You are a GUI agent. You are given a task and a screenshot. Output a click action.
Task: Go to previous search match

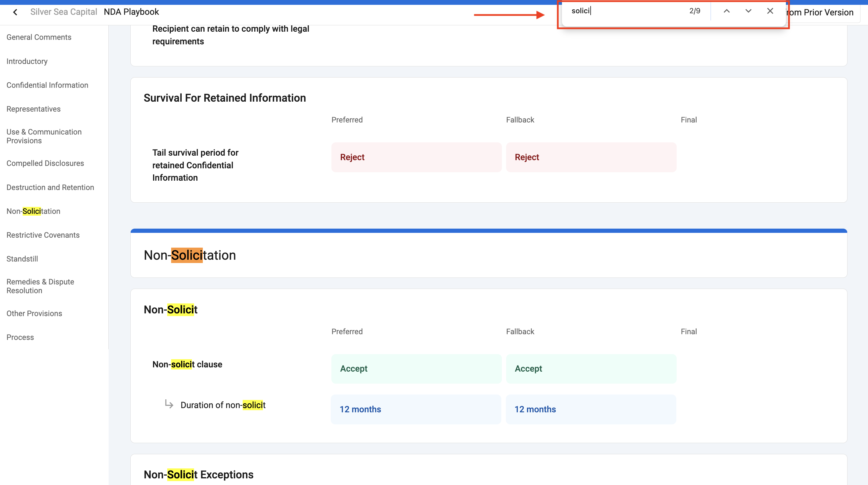point(726,11)
